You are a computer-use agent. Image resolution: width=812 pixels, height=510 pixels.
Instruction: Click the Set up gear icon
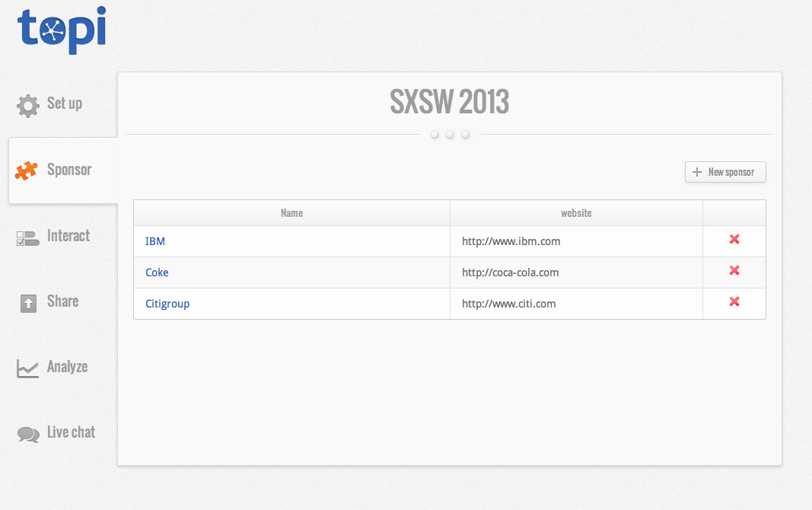[28, 105]
